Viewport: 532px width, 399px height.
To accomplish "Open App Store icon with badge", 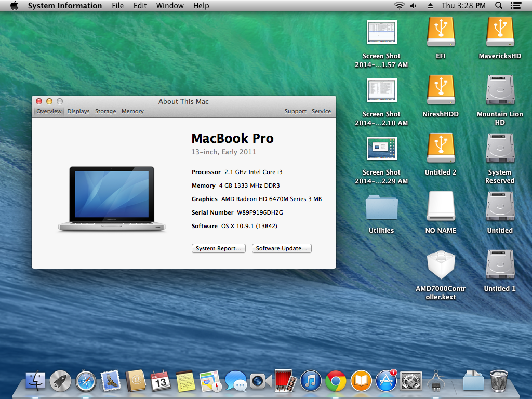I will 386,381.
